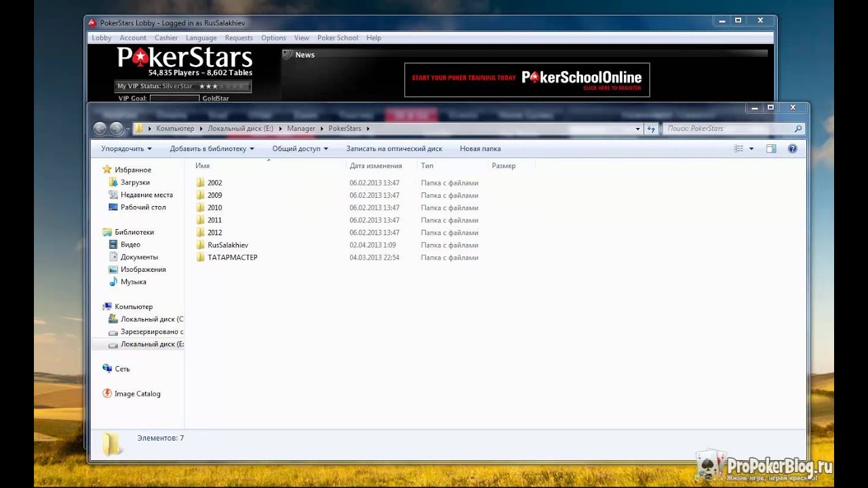Click the search magnifier icon

tap(798, 129)
